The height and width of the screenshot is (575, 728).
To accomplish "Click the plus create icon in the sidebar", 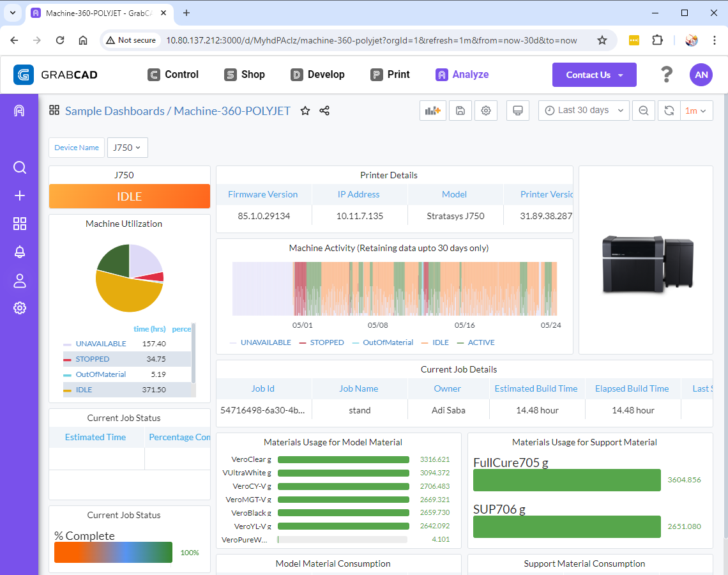I will pyautogui.click(x=20, y=195).
